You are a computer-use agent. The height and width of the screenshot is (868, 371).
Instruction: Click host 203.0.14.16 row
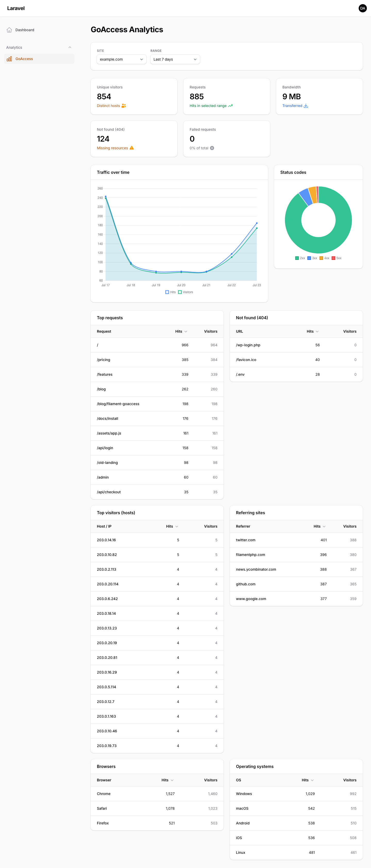pyautogui.click(x=157, y=540)
